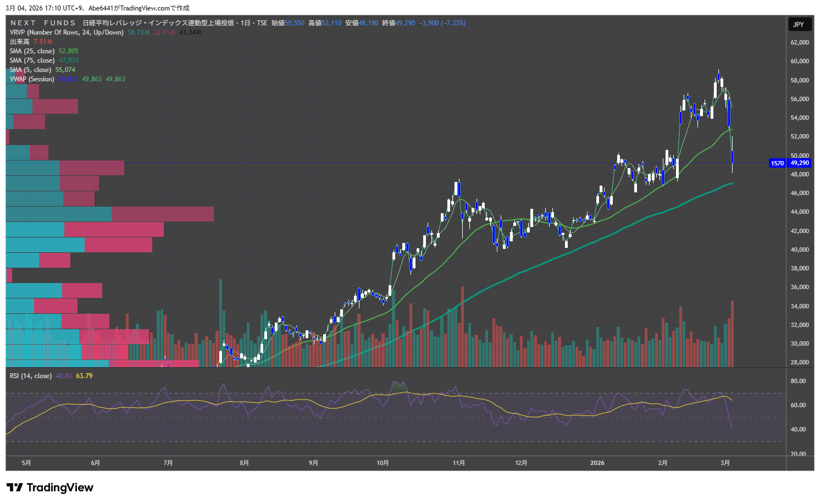Image resolution: width=820 pixels, height=504 pixels.
Task: Click the 1570 ticker price tag
Action: (x=777, y=163)
